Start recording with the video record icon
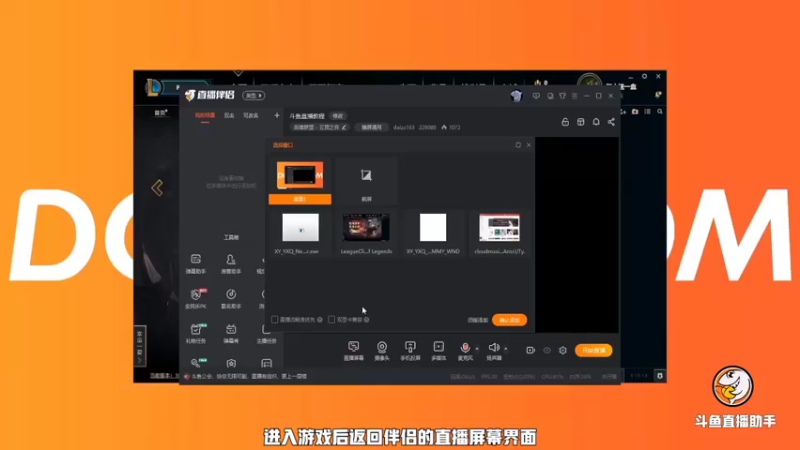Viewport: 800px width, 450px height. point(531,351)
